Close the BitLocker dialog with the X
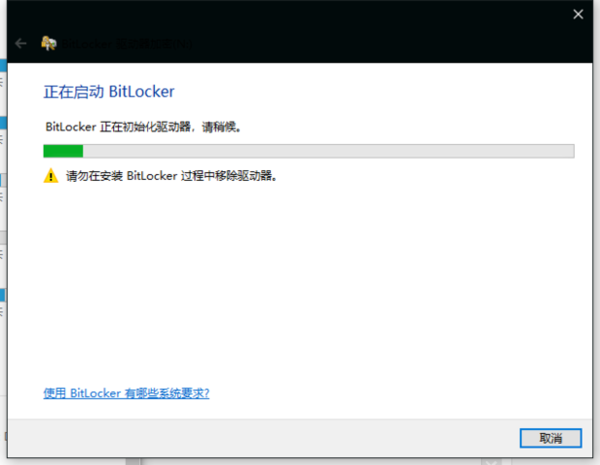This screenshot has height=465, width=600. (x=578, y=14)
